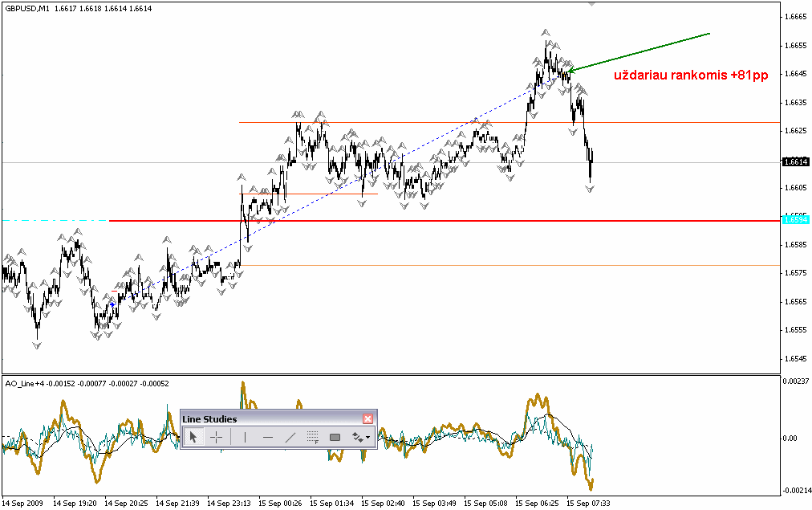The image size is (812, 510).
Task: Select the diagonal trendline tool
Action: point(290,438)
